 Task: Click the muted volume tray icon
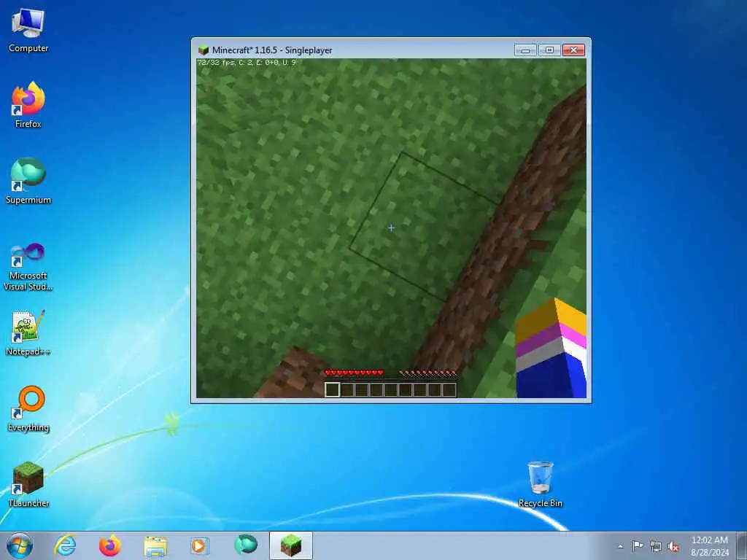coord(673,546)
